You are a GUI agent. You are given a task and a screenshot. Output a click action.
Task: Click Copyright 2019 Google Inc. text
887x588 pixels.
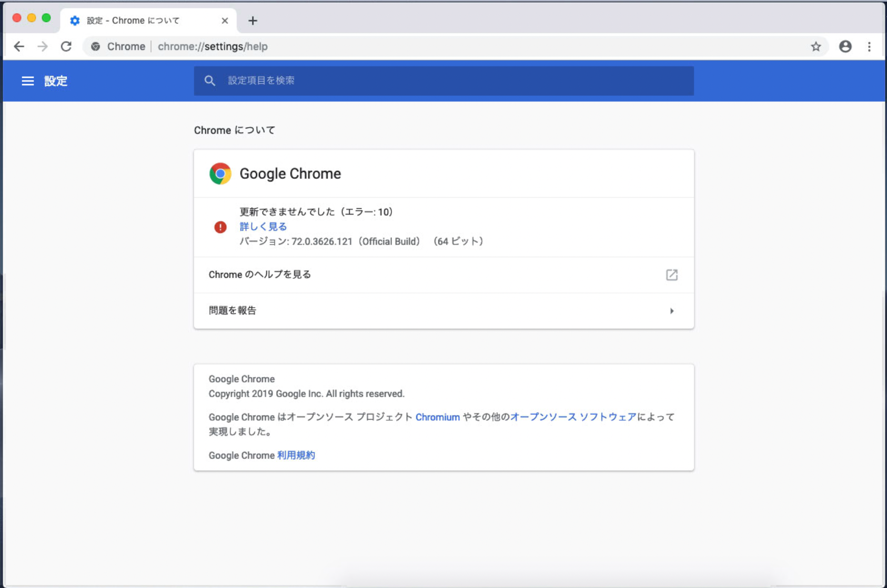306,394
